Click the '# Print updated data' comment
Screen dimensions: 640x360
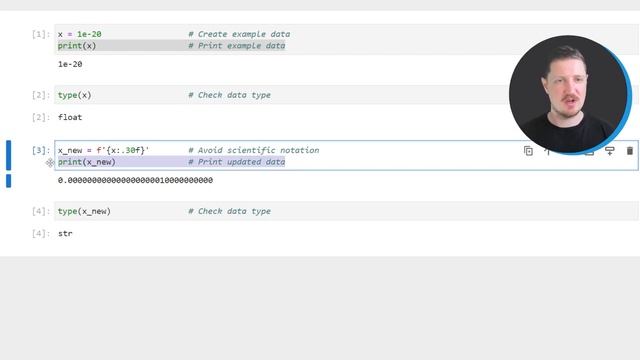click(237, 162)
